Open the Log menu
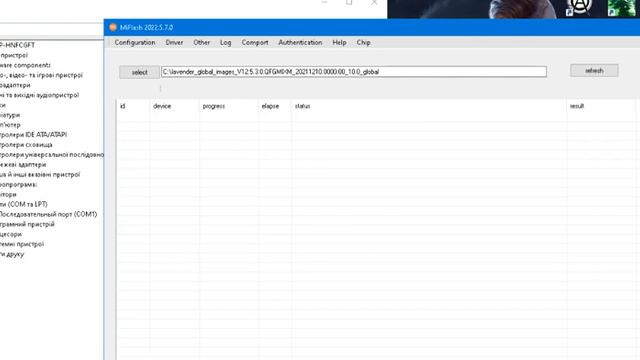The width and height of the screenshot is (640, 360). pyautogui.click(x=225, y=42)
